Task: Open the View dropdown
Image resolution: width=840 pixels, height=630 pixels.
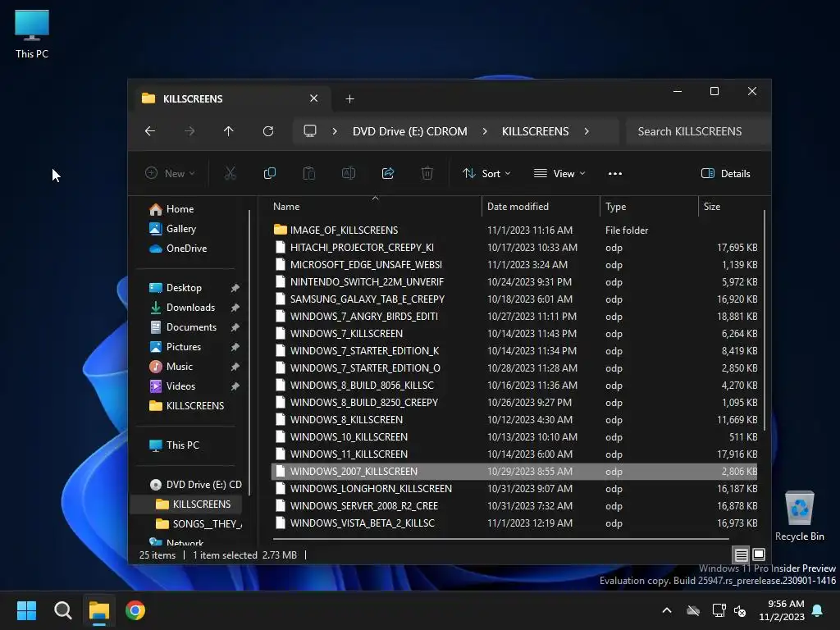Action: click(559, 174)
